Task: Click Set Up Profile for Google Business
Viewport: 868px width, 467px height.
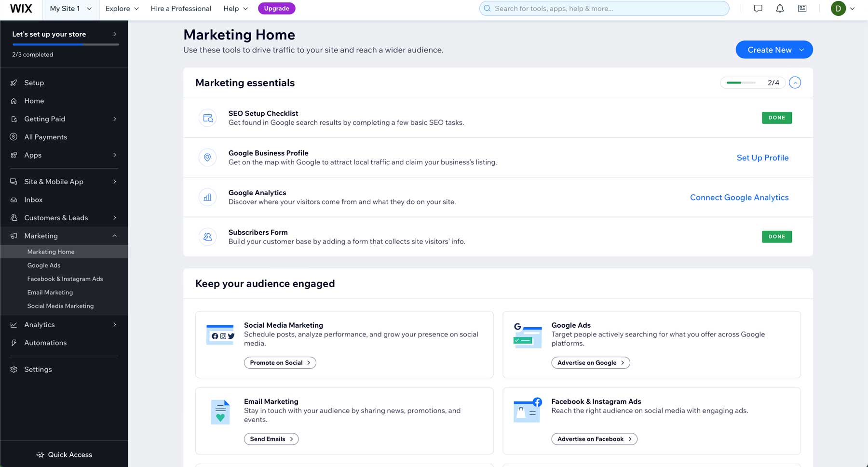Action: point(762,158)
